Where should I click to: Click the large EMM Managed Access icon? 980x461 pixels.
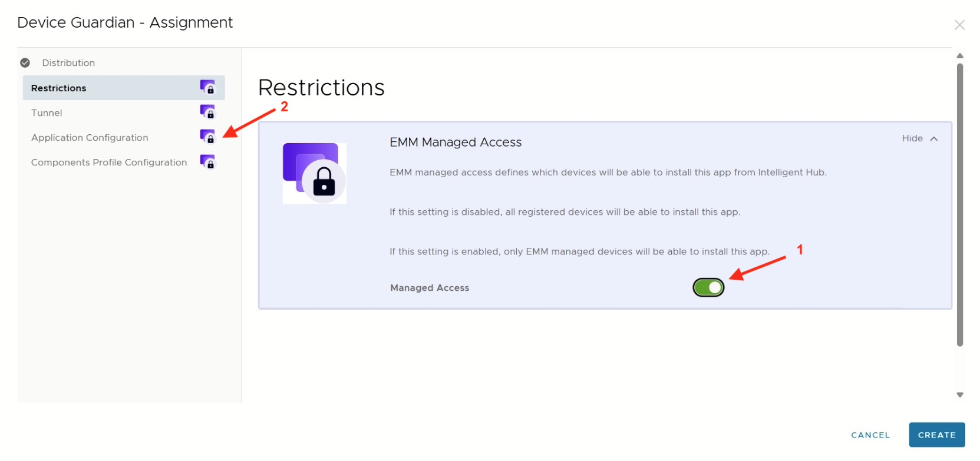[314, 174]
